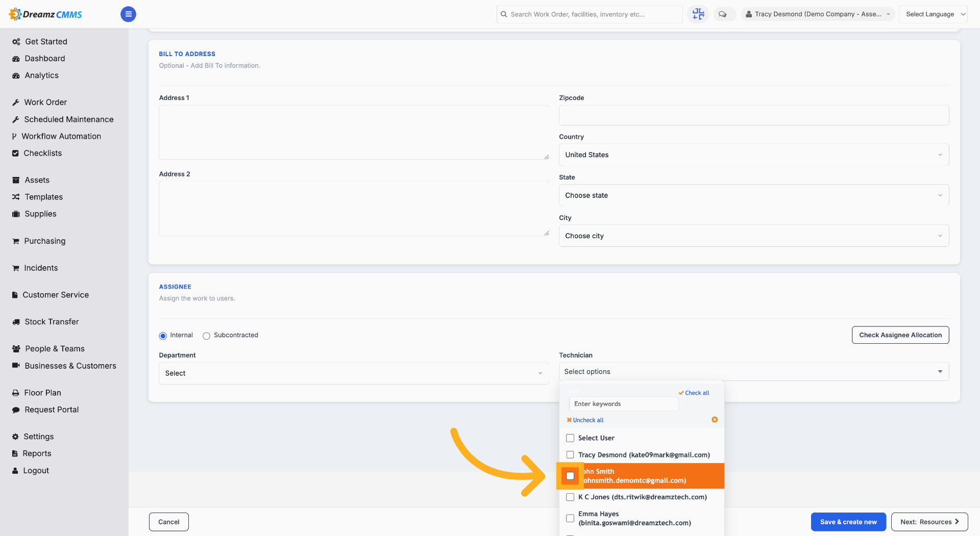Screen dimensions: 980x536
Task: Select the Subcontracted radio button
Action: pyautogui.click(x=206, y=336)
